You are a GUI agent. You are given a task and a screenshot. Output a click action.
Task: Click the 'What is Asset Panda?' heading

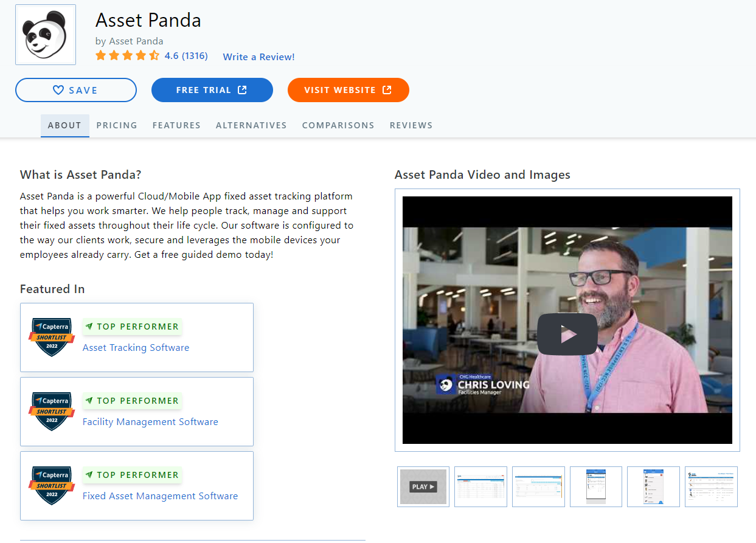tap(81, 175)
